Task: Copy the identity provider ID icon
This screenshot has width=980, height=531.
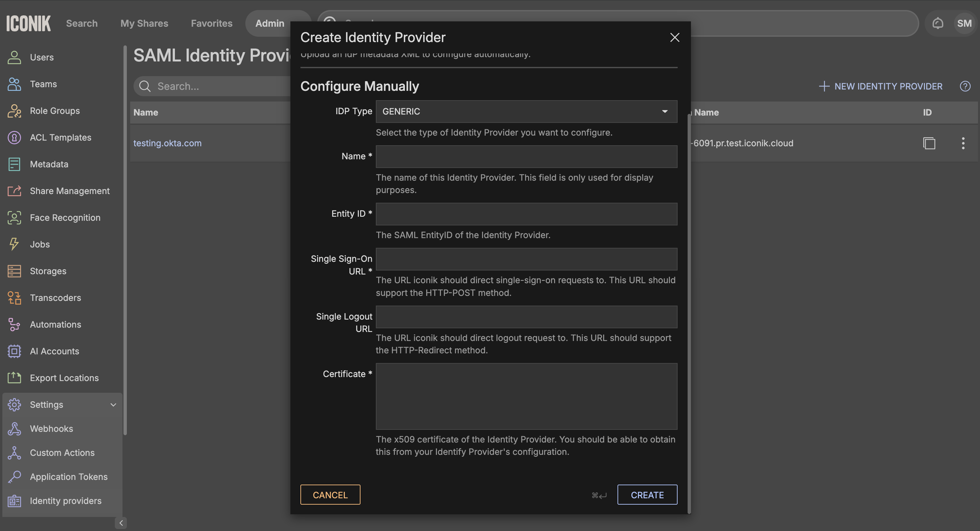Action: tap(929, 143)
